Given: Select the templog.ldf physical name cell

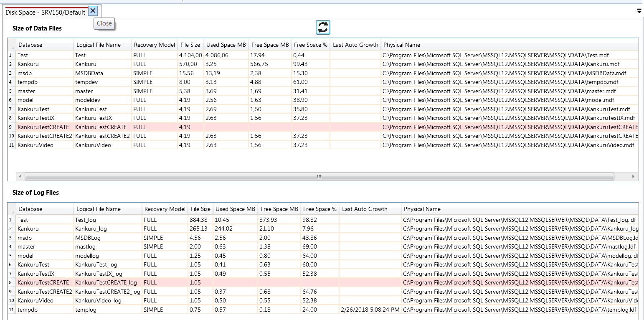Looking at the screenshot, I should pyautogui.click(x=520, y=310).
